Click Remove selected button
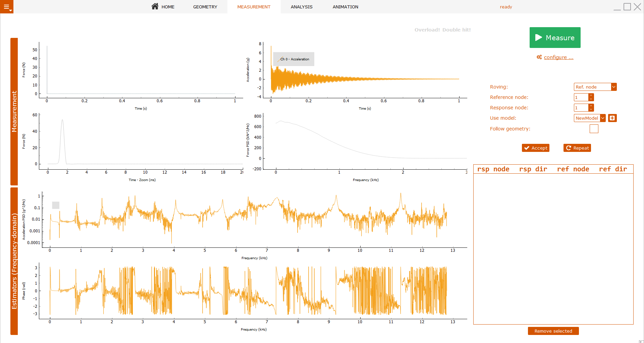This screenshot has height=343, width=644. pyautogui.click(x=553, y=331)
